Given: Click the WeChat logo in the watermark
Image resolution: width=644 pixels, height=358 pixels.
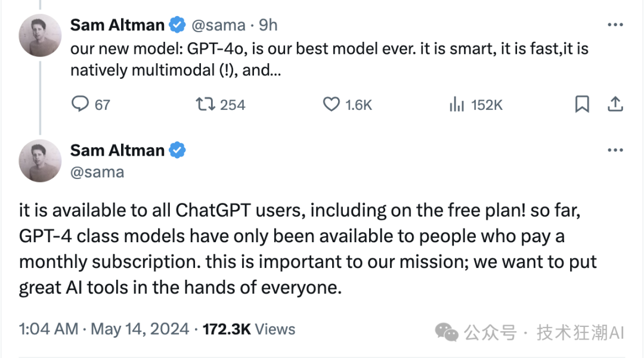Looking at the screenshot, I should (x=447, y=332).
